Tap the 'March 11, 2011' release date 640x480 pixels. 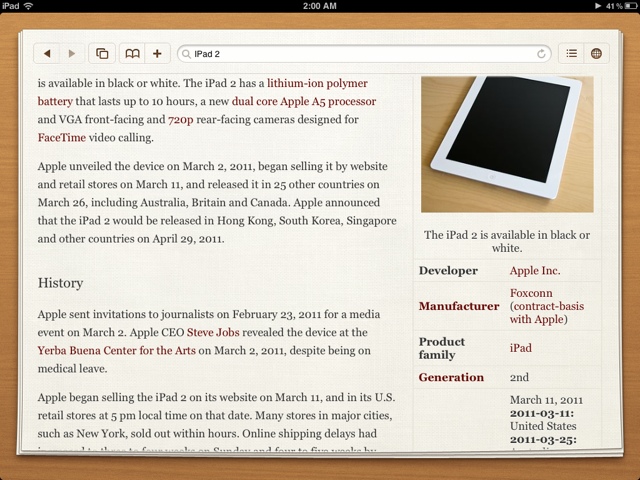546,400
